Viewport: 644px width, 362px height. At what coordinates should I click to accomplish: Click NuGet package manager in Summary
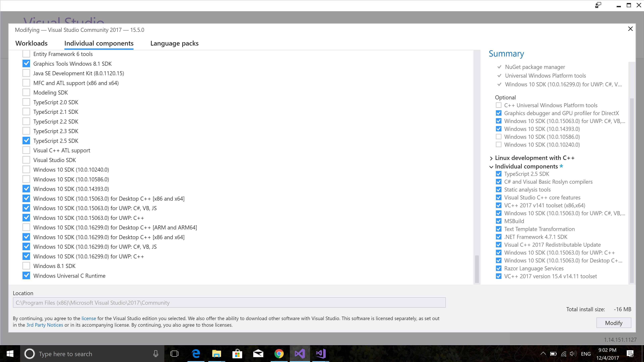(x=535, y=67)
